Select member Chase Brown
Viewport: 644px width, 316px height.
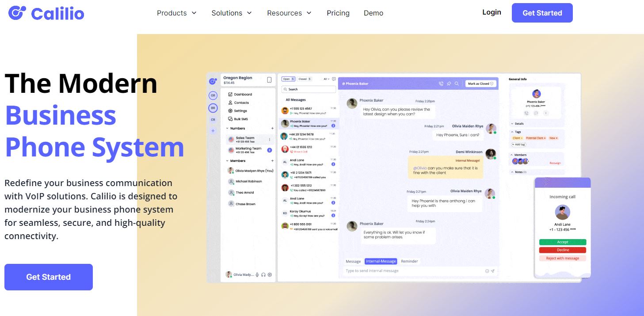(x=242, y=204)
